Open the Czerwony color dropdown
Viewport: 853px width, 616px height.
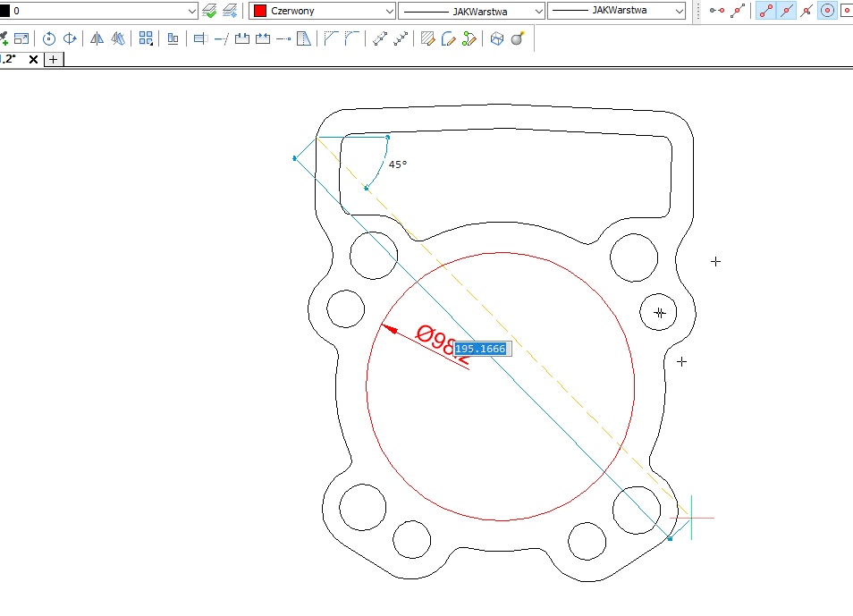click(x=389, y=11)
